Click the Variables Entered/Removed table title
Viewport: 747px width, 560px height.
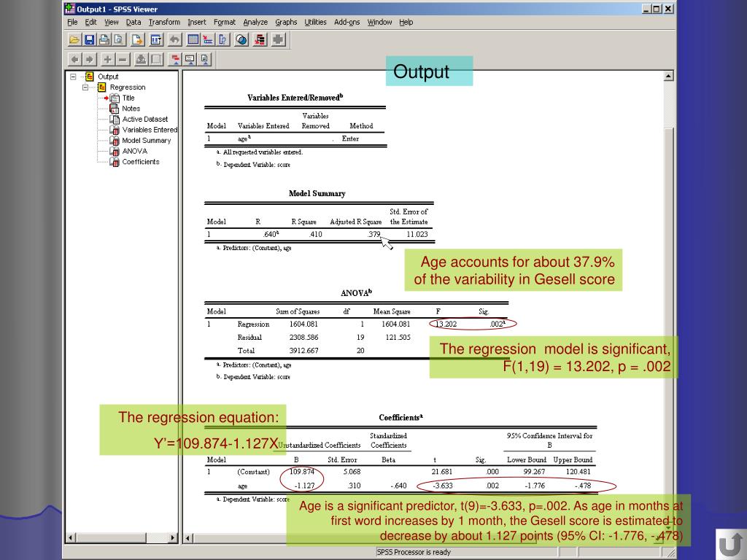(x=295, y=98)
